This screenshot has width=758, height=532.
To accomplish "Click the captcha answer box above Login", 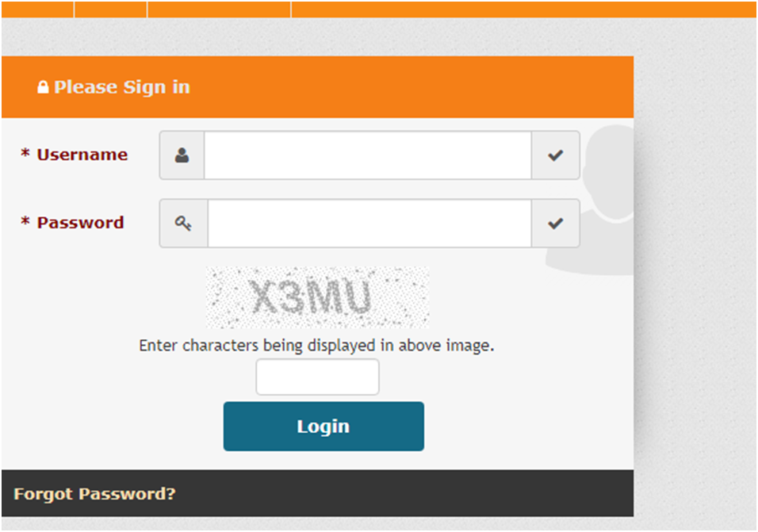I will click(318, 377).
